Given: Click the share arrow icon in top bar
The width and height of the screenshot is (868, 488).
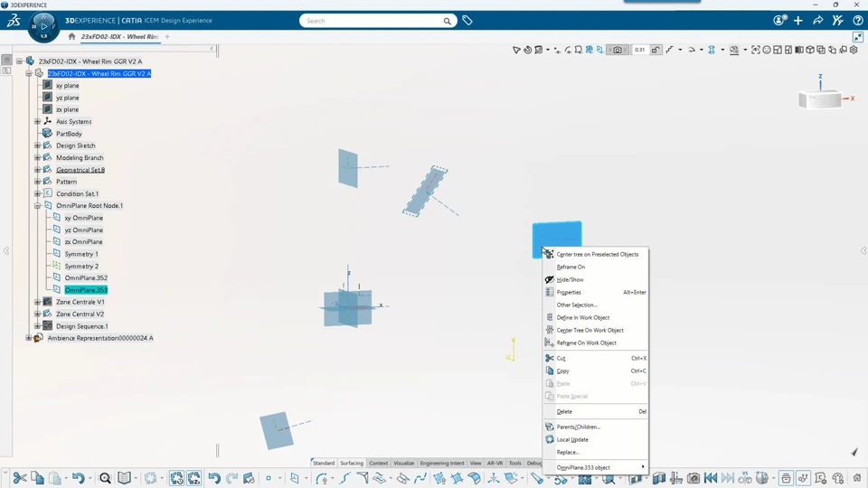Looking at the screenshot, I should pyautogui.click(x=817, y=21).
